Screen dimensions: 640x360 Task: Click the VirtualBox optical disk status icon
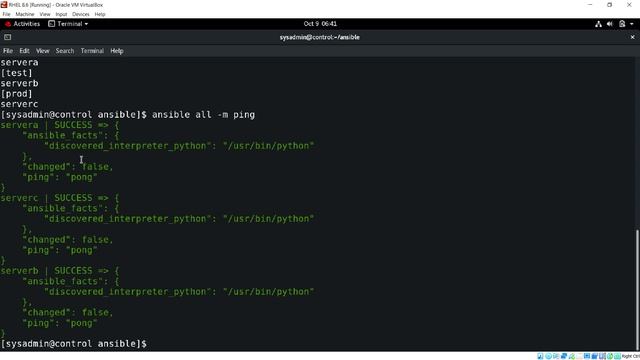pos(548,356)
